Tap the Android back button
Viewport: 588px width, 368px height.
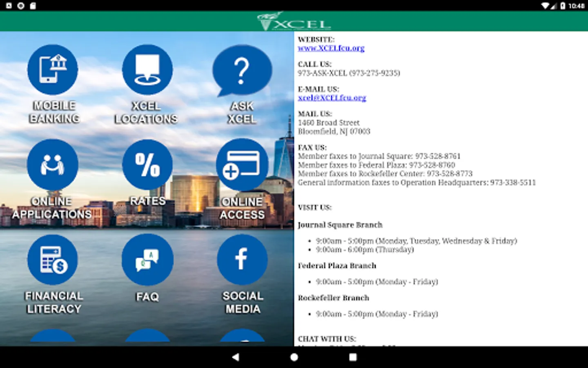pos(235,357)
